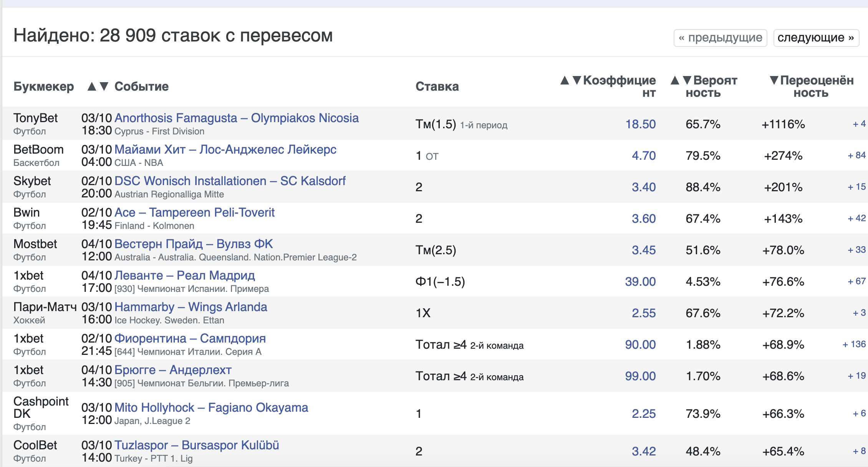Click odds 2.55 for Пари-Матч

pos(644,313)
